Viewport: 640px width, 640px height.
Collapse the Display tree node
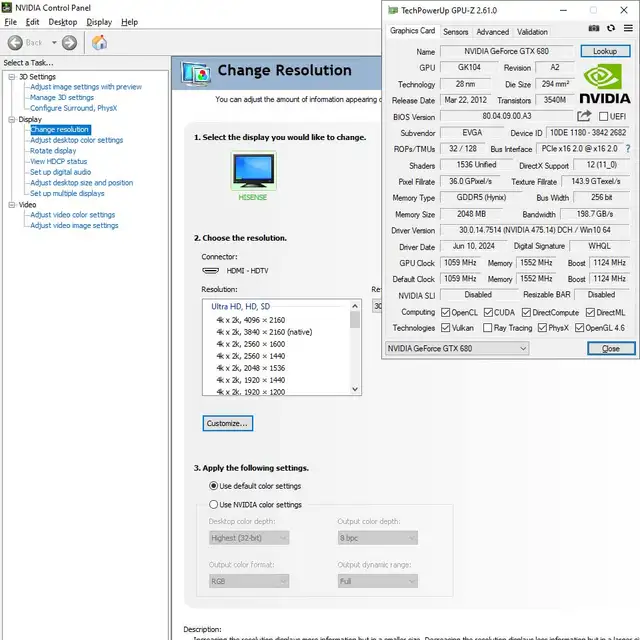(12, 119)
